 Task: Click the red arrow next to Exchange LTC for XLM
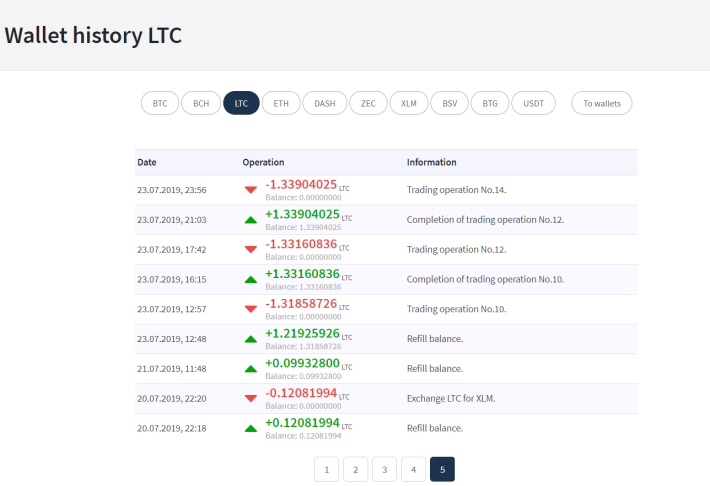(250, 399)
